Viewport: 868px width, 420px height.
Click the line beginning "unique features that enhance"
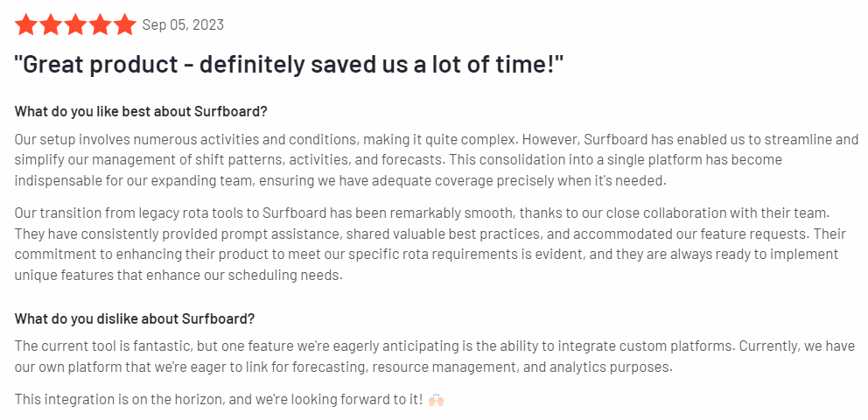point(178,275)
